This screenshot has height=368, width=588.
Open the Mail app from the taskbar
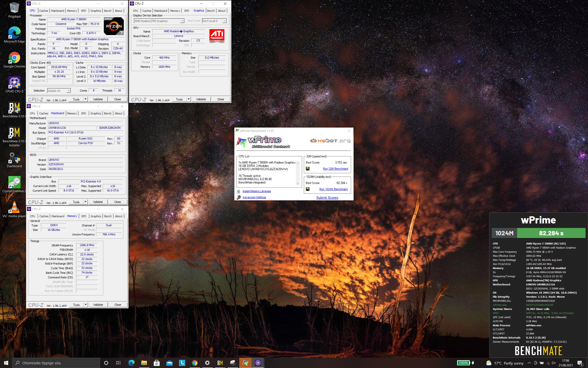coord(169,363)
